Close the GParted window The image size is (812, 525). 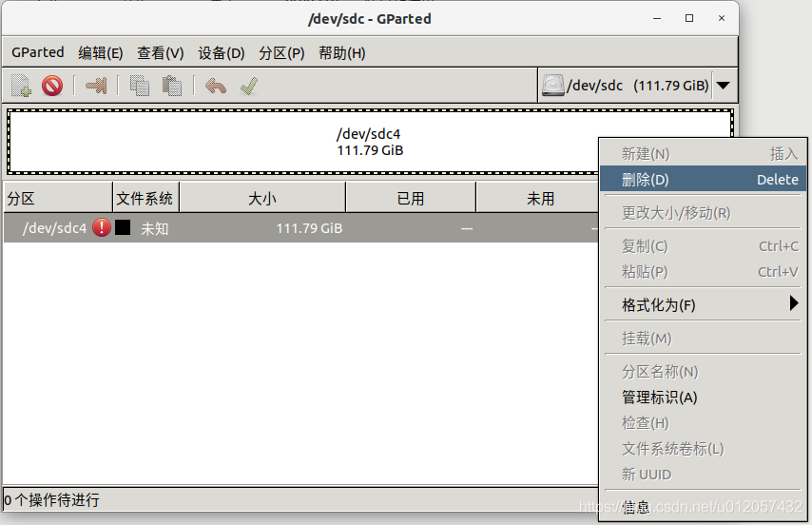click(x=722, y=18)
